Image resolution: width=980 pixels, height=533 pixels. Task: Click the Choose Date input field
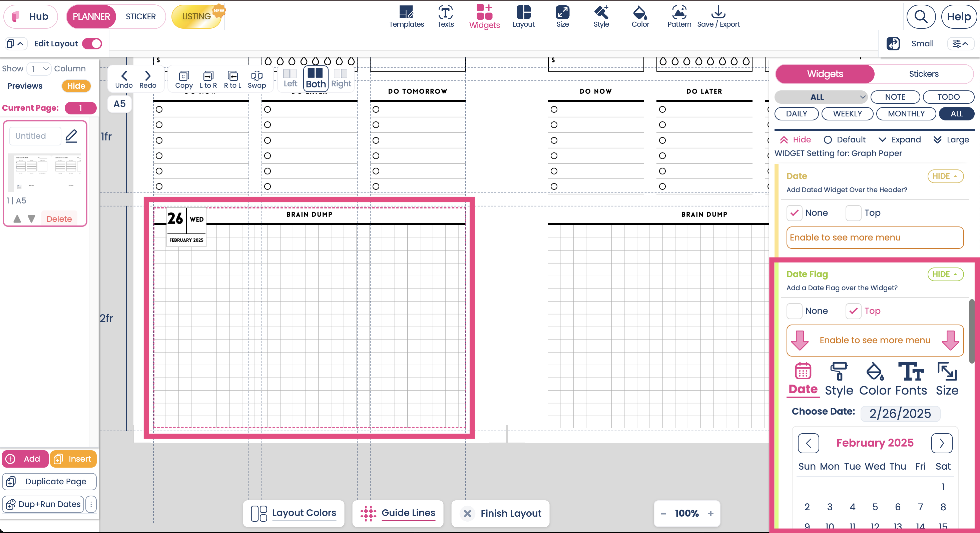[x=900, y=414]
